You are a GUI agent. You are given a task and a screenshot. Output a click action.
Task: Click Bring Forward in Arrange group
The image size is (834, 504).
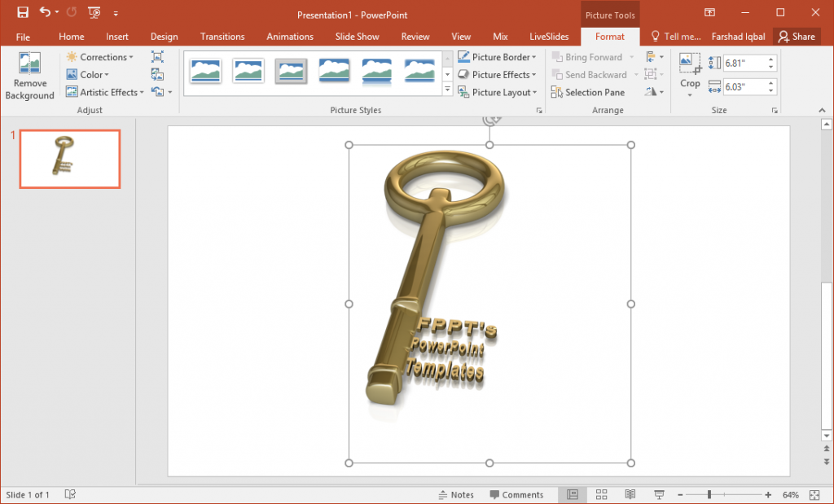590,56
